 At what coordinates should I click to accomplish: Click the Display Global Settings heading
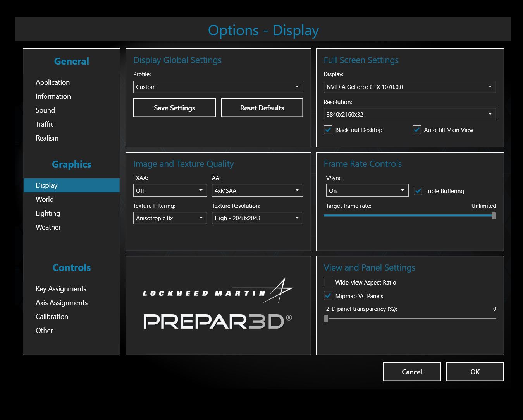point(177,60)
